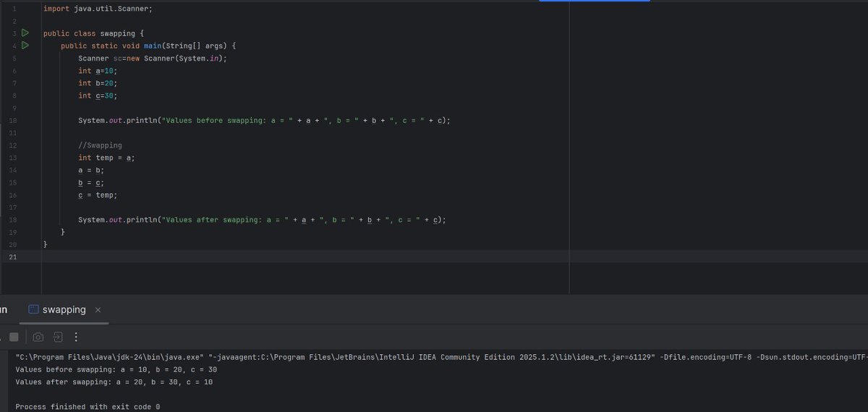Image resolution: width=868 pixels, height=412 pixels.
Task: Click the swapping tab's window icon
Action: [x=33, y=310]
